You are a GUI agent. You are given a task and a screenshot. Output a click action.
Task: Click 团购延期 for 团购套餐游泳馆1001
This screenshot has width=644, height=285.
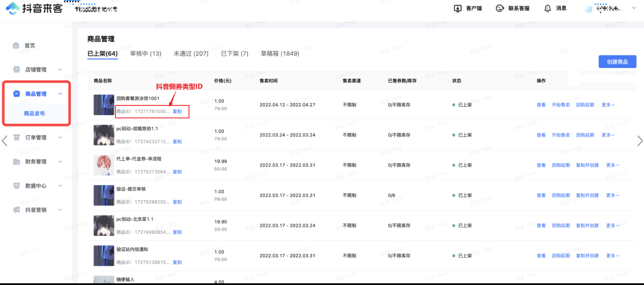pos(585,105)
